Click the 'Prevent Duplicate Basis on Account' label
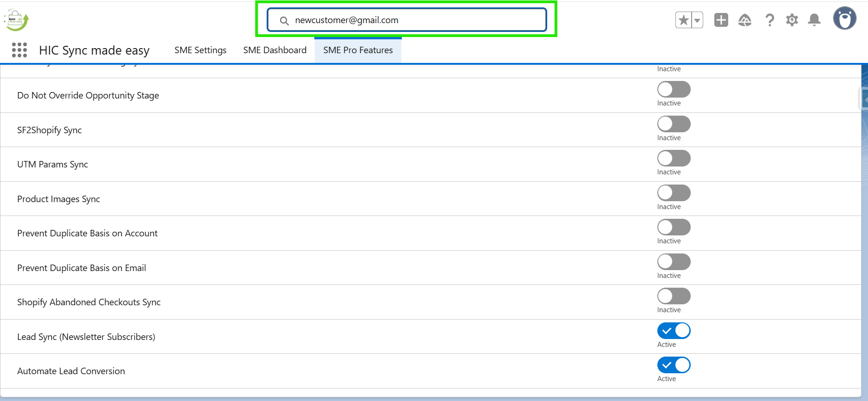The height and width of the screenshot is (401, 868). (x=87, y=233)
